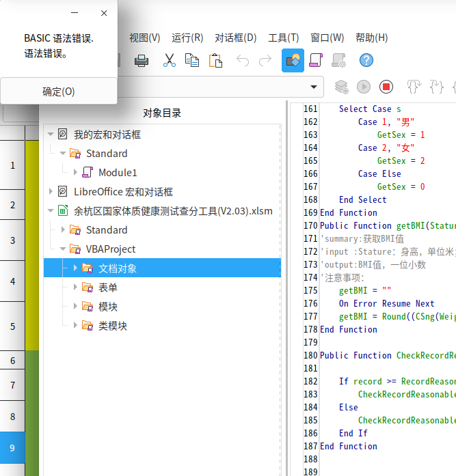The width and height of the screenshot is (456, 476).
Task: Open the 运行(R) menu
Action: pyautogui.click(x=187, y=38)
